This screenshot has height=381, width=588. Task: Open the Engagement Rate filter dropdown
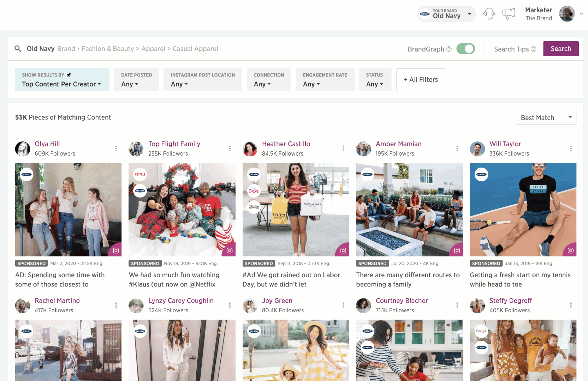point(325,79)
